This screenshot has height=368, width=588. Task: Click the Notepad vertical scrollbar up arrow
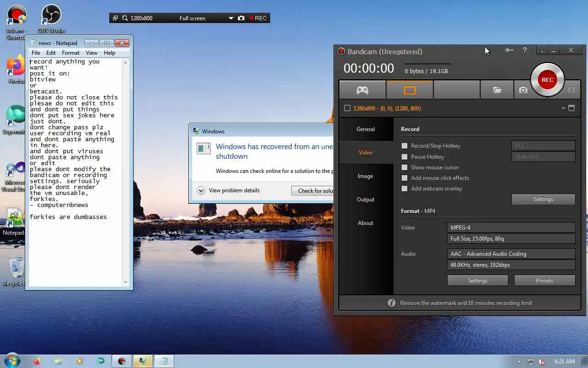(126, 62)
